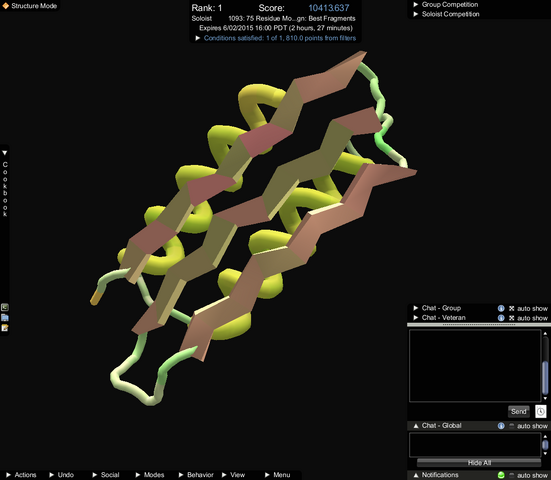Enable auto show for Chat - Global
This screenshot has height=480, width=551.
point(511,426)
